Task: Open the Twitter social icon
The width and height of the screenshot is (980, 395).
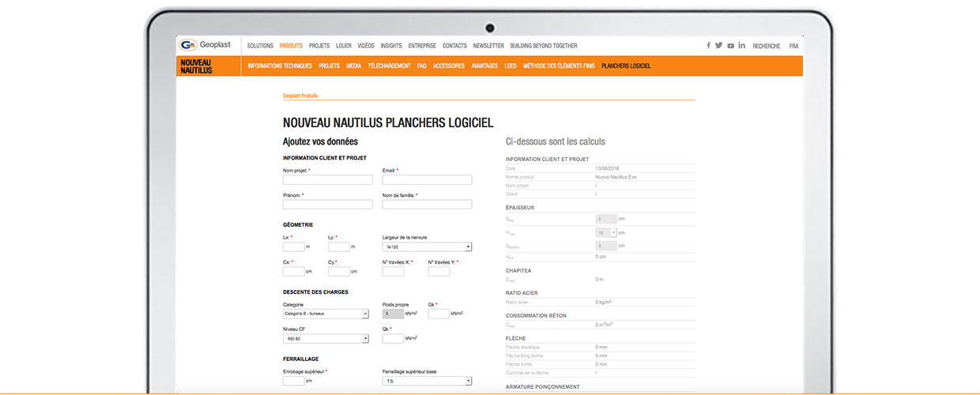Action: point(719,46)
